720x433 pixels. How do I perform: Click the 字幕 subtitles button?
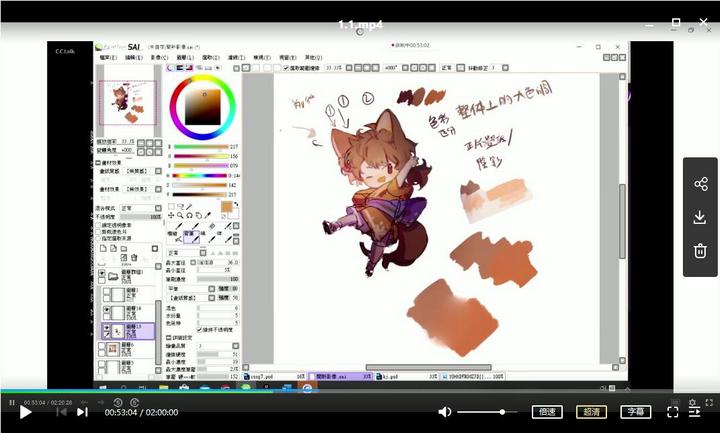636,412
